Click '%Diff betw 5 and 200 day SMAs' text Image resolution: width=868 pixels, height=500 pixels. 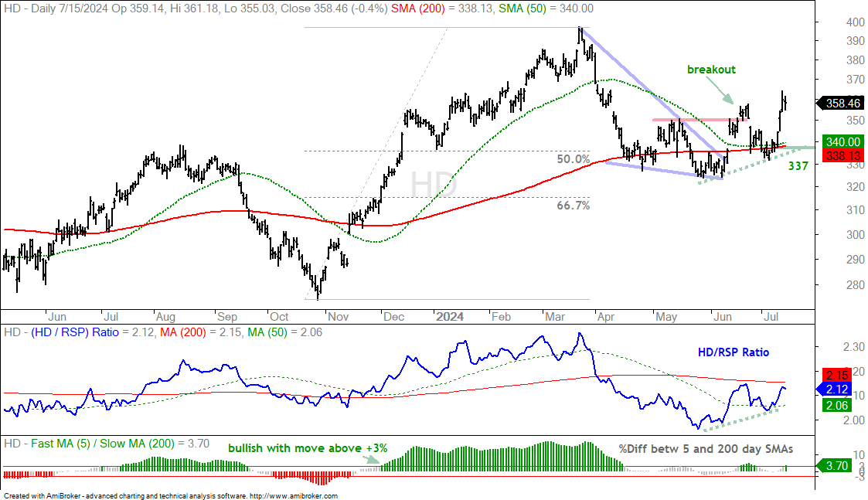[706, 448]
